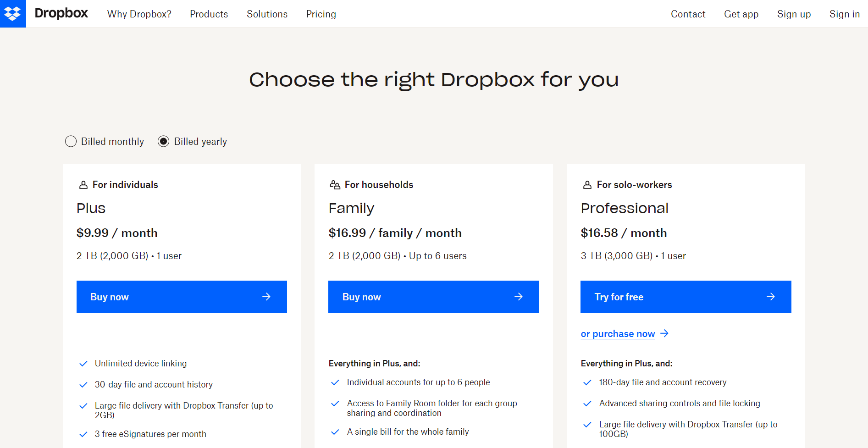The width and height of the screenshot is (868, 448).
Task: Click the arrow on Plus Buy now button
Action: click(266, 297)
